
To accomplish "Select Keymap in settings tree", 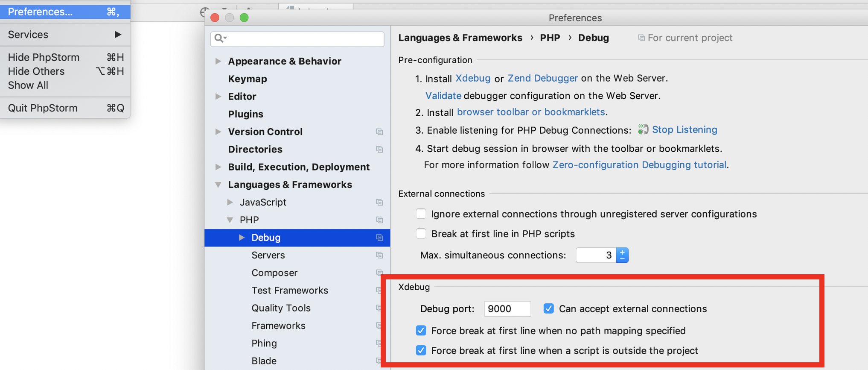I will (x=248, y=79).
